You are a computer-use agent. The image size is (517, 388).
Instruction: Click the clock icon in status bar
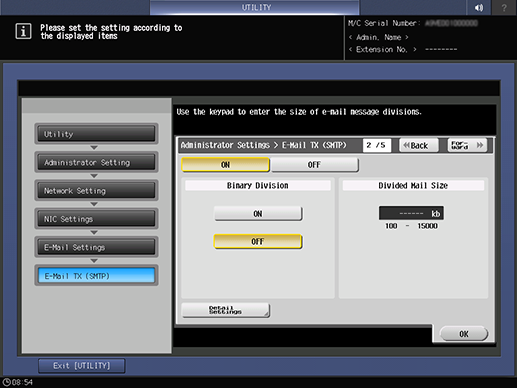point(6,382)
